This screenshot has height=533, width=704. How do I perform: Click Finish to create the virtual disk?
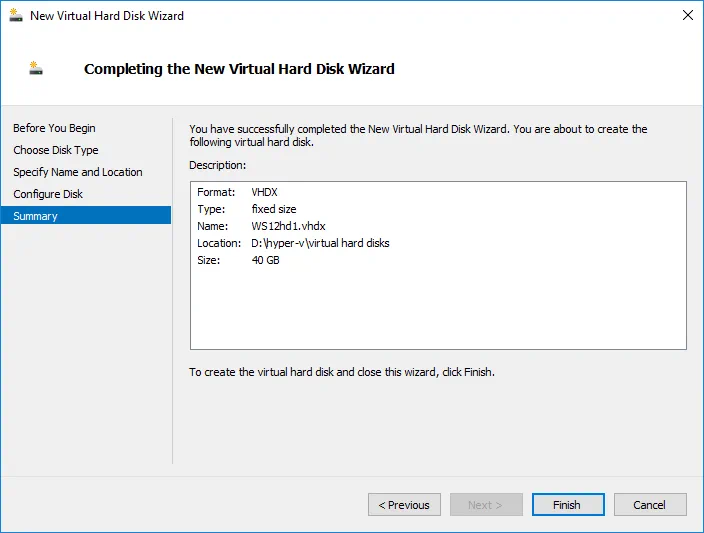click(x=567, y=505)
